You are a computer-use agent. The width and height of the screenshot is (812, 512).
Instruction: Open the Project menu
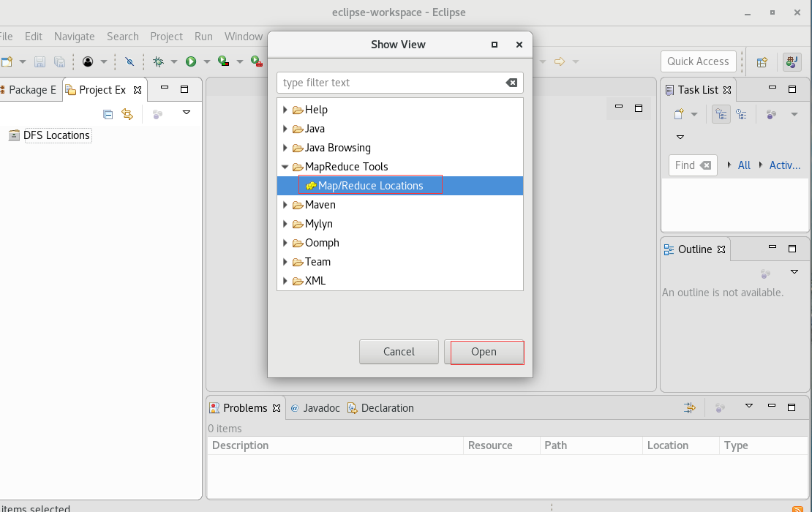point(166,37)
